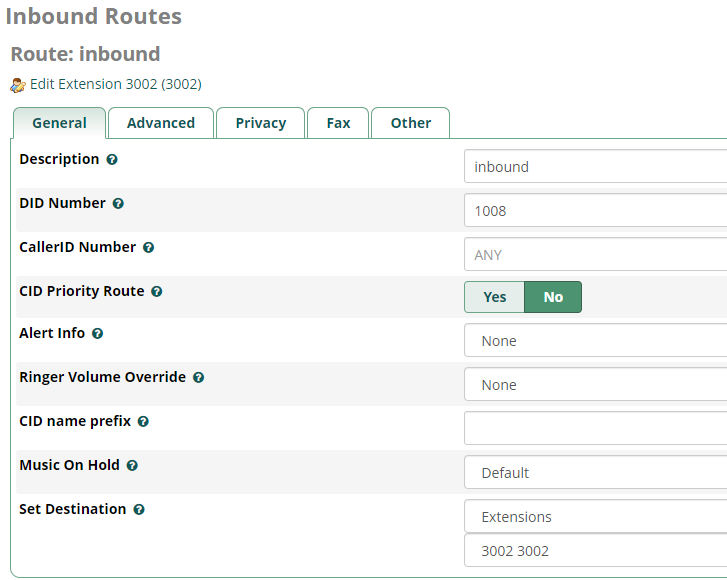Screen dimensions: 727x580
Task: Show help for Set Destination
Action: [x=139, y=510]
